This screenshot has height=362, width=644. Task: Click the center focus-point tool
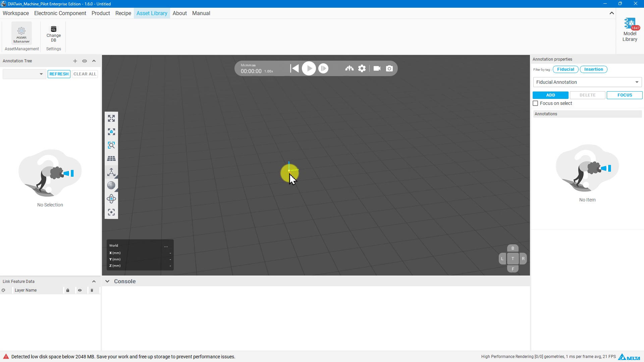(x=111, y=212)
